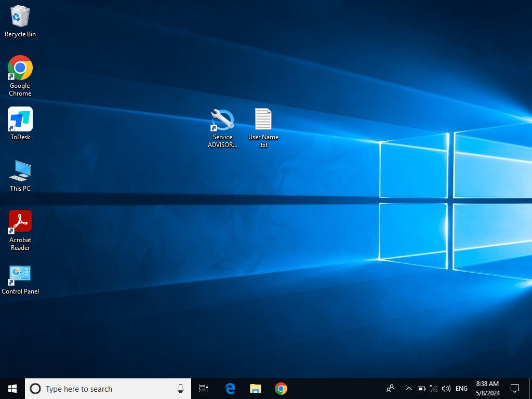The width and height of the screenshot is (532, 399).
Task: Open the Windows Start menu
Action: pos(12,389)
